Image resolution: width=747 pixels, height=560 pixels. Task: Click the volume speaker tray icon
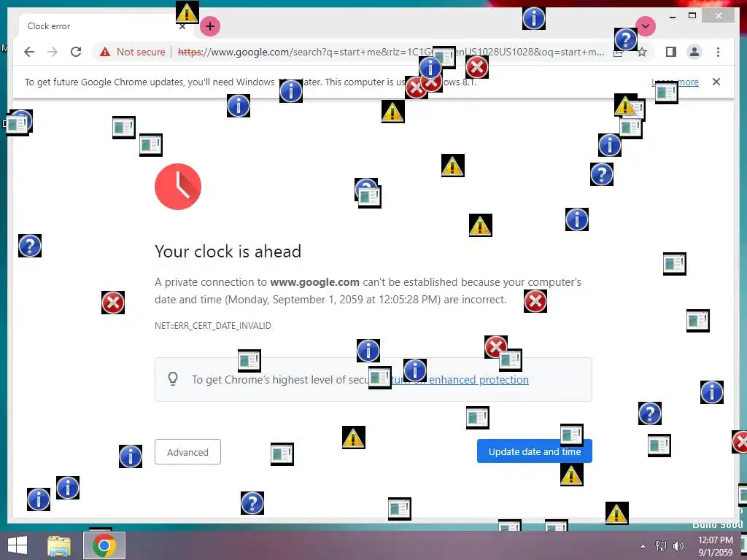[x=678, y=546]
